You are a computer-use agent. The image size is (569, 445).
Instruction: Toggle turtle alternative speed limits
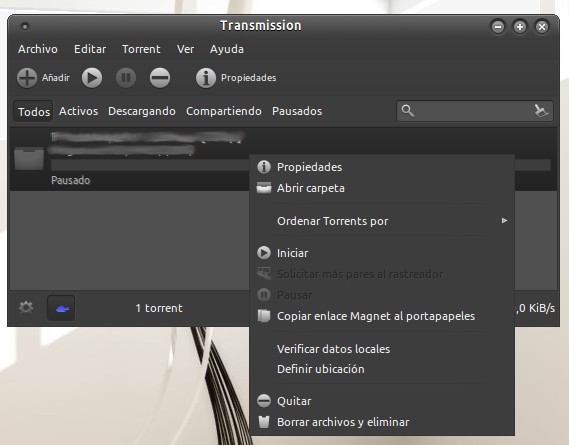(x=61, y=308)
